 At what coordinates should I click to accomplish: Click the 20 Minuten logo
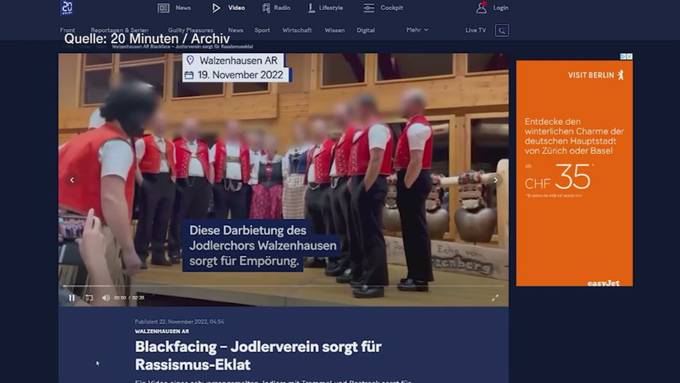[67, 7]
